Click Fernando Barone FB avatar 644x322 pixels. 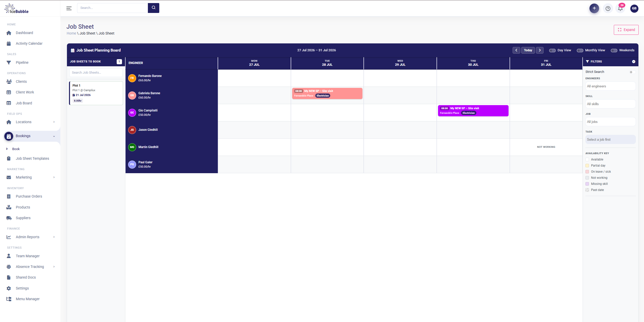click(x=132, y=78)
